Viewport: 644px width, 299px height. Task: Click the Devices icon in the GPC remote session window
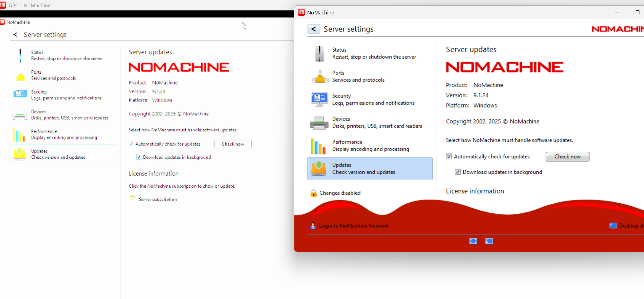click(x=20, y=115)
